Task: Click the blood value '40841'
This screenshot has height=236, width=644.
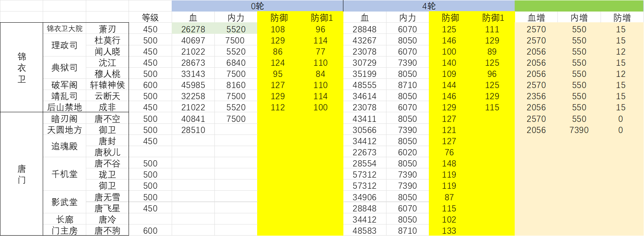Action: tap(193, 119)
